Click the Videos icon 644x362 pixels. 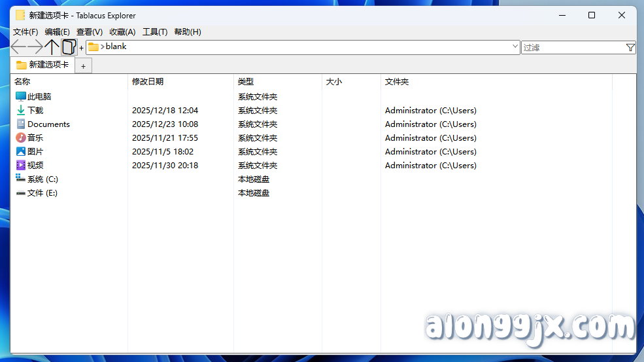(20, 165)
